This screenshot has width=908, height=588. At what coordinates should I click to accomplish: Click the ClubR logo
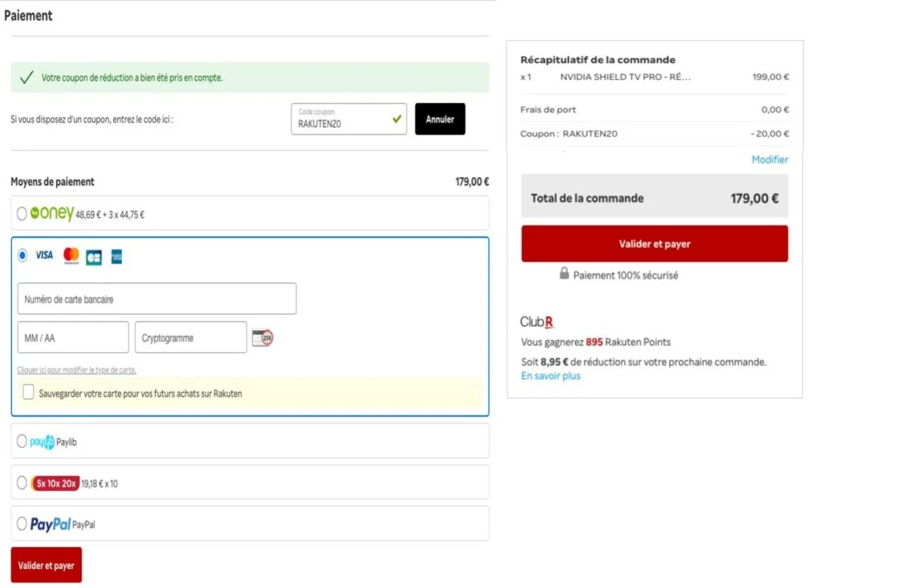[x=537, y=322]
